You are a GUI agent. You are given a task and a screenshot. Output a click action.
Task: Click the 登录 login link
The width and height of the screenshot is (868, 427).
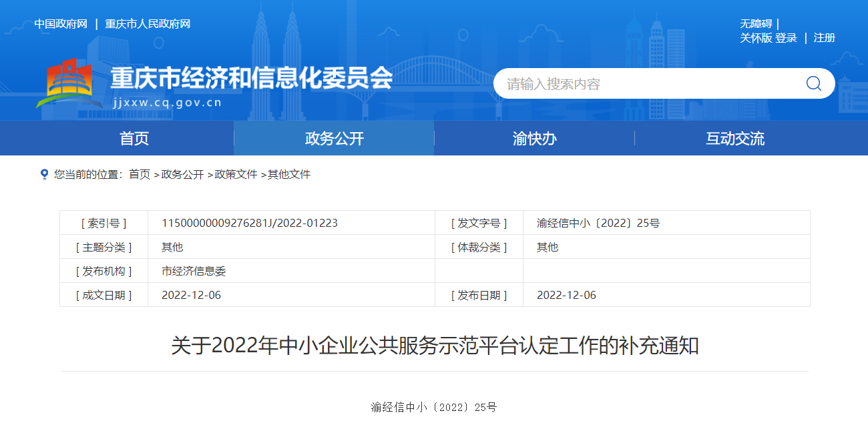coord(786,38)
